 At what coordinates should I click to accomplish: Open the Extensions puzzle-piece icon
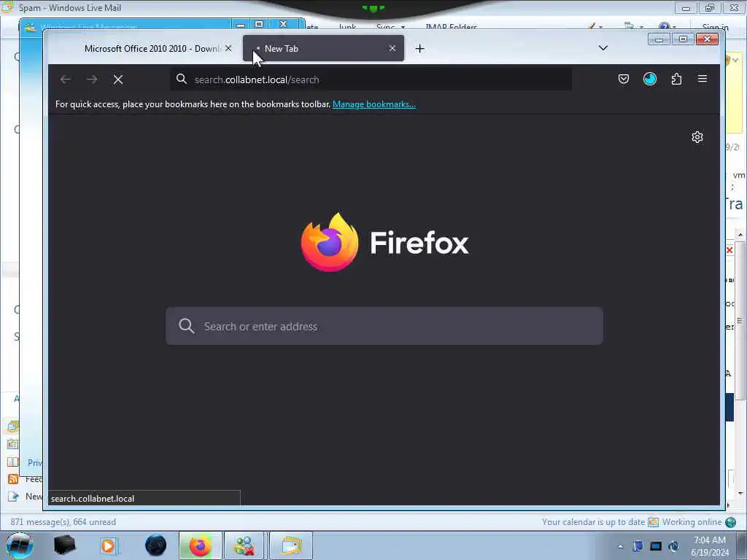[x=676, y=79]
